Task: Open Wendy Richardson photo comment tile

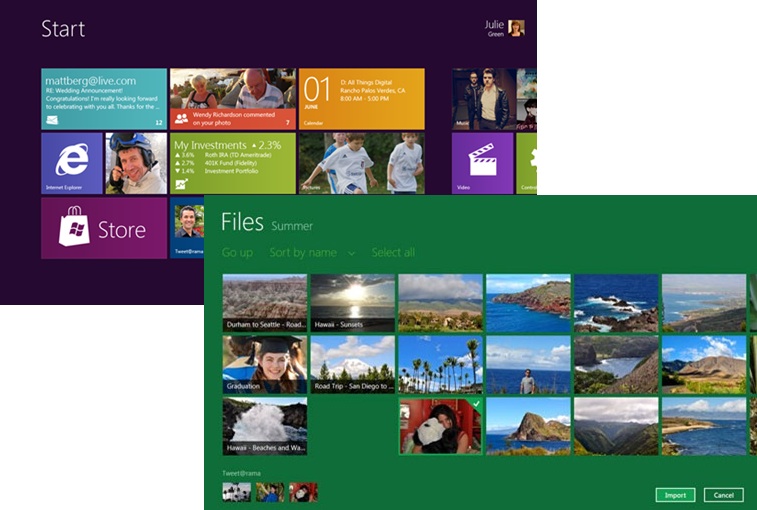Action: point(233,99)
